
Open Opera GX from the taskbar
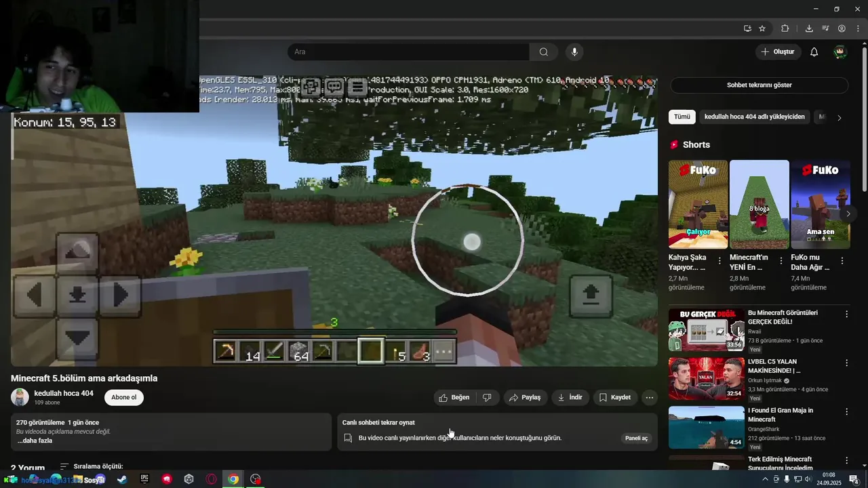click(211, 479)
